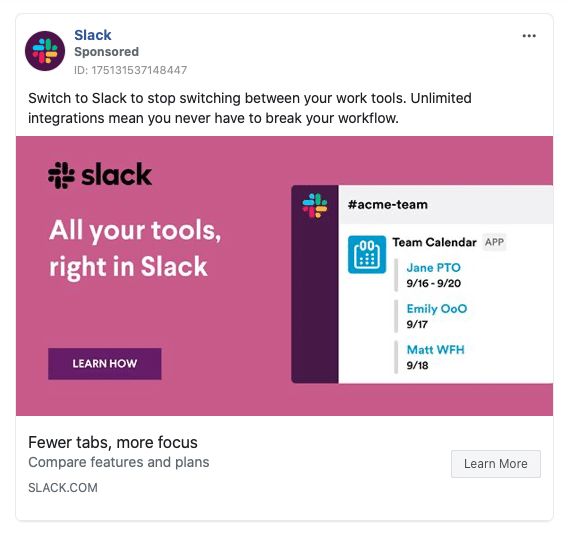Click the Team Calendar app icon
Image resolution: width=566 pixels, height=535 pixels.
367,255
